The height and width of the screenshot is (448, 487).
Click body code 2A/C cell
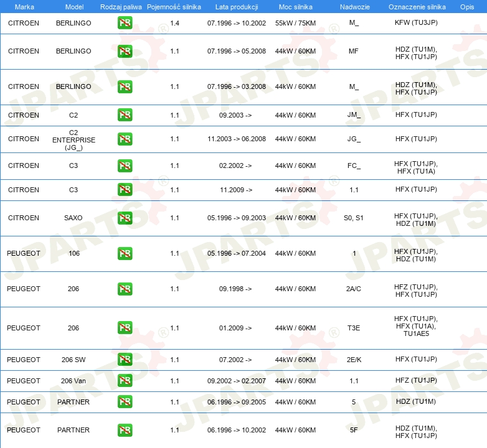(354, 289)
